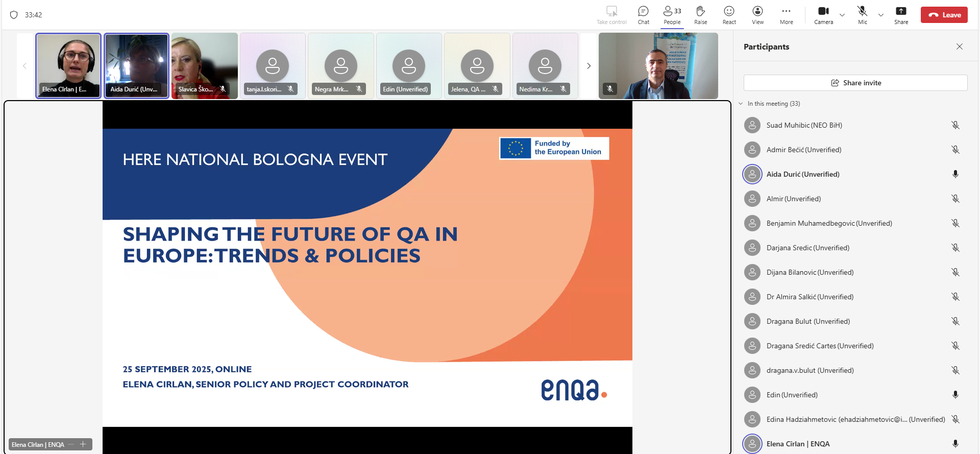Open the More options menu

coord(786,14)
